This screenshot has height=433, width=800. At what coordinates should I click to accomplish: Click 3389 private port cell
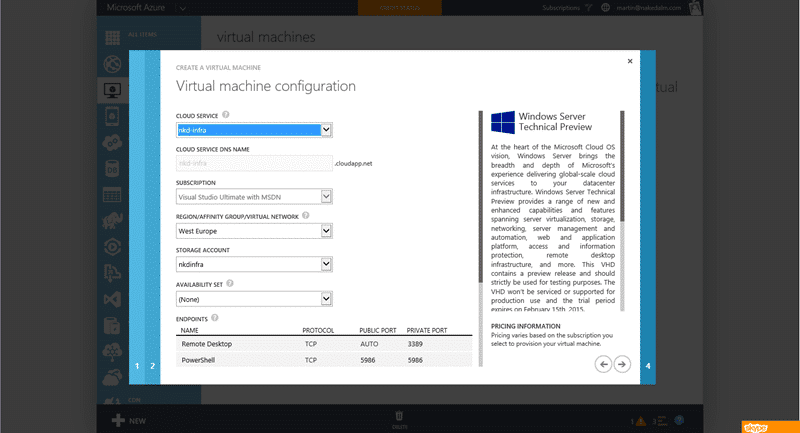click(x=415, y=344)
